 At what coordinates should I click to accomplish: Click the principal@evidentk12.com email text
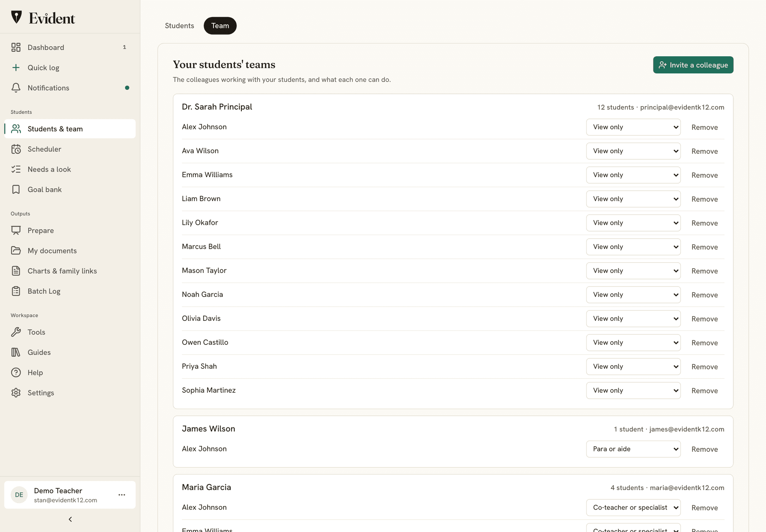pos(682,107)
